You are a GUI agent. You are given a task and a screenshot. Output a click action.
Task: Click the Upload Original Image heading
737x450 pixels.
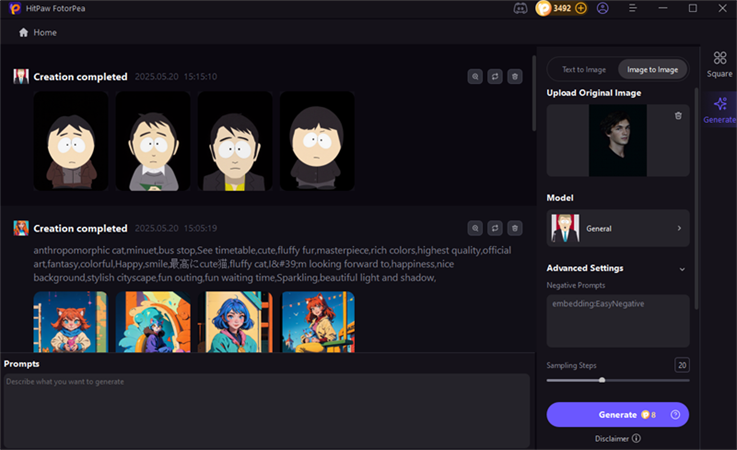click(594, 93)
